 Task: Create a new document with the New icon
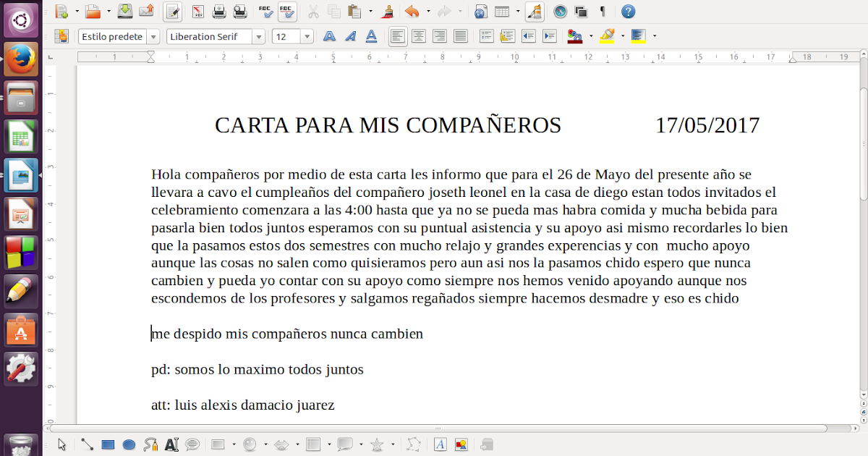[x=61, y=11]
